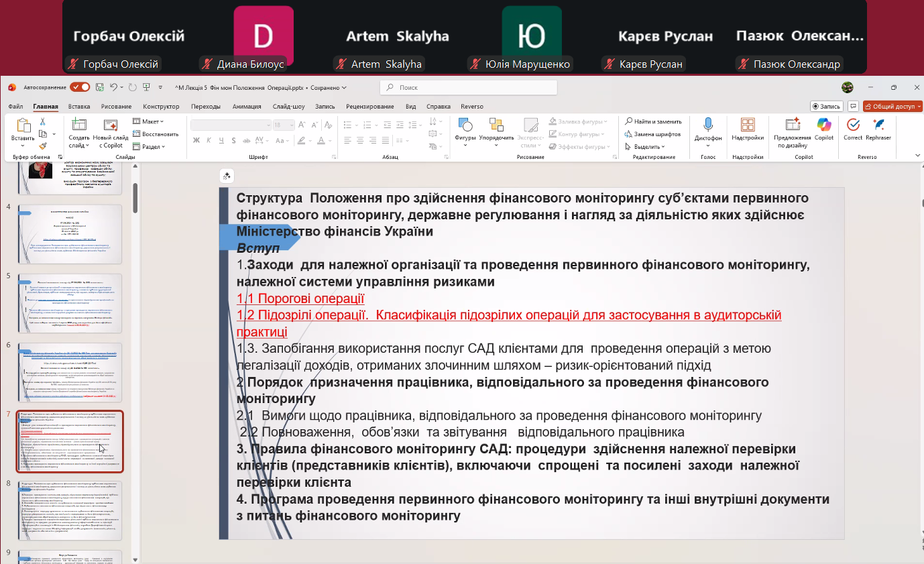Click the Copilot icon in the ribbon
The width and height of the screenshot is (924, 564).
click(823, 125)
